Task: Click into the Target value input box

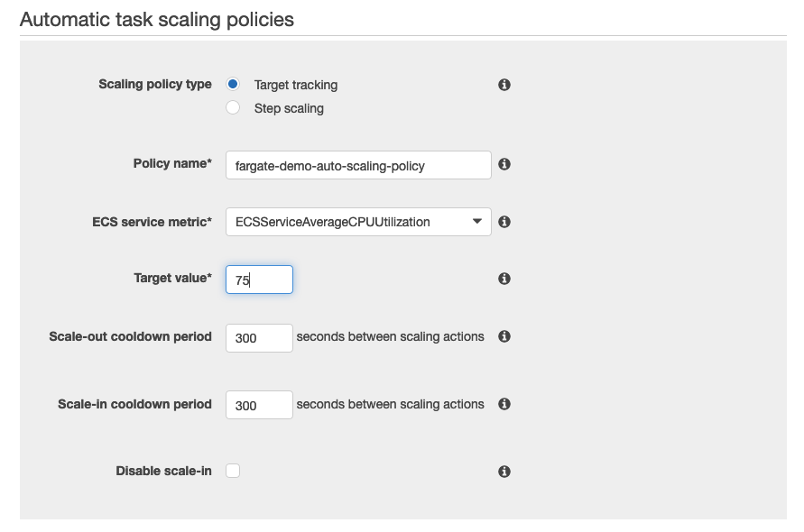Action: [x=259, y=280]
